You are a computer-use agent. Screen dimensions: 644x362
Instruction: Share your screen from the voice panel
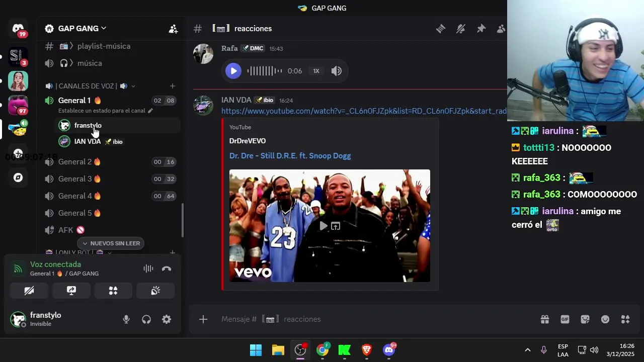[71, 291]
